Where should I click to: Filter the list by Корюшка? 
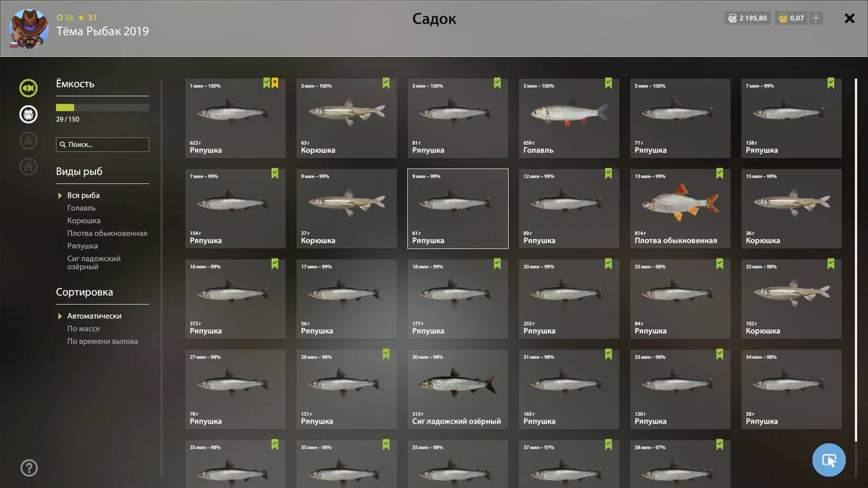coord(83,221)
